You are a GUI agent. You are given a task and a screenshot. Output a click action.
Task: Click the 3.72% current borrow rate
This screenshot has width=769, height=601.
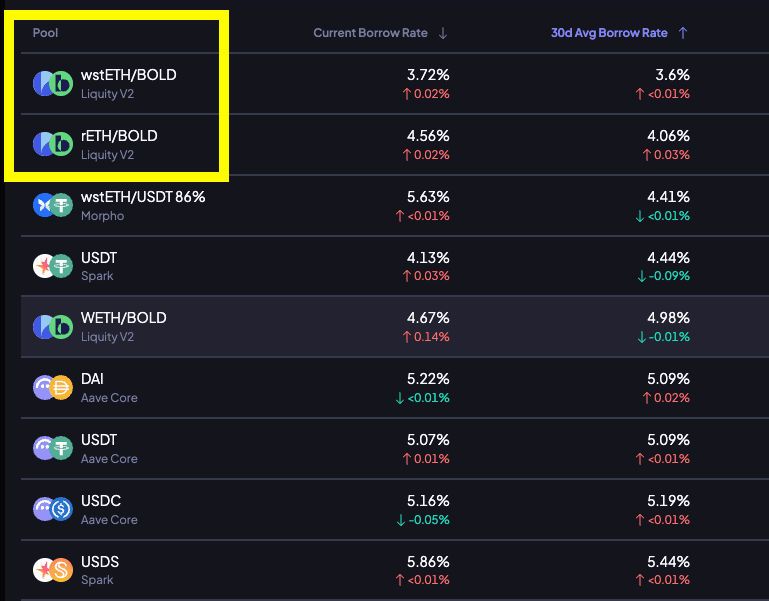coord(428,75)
